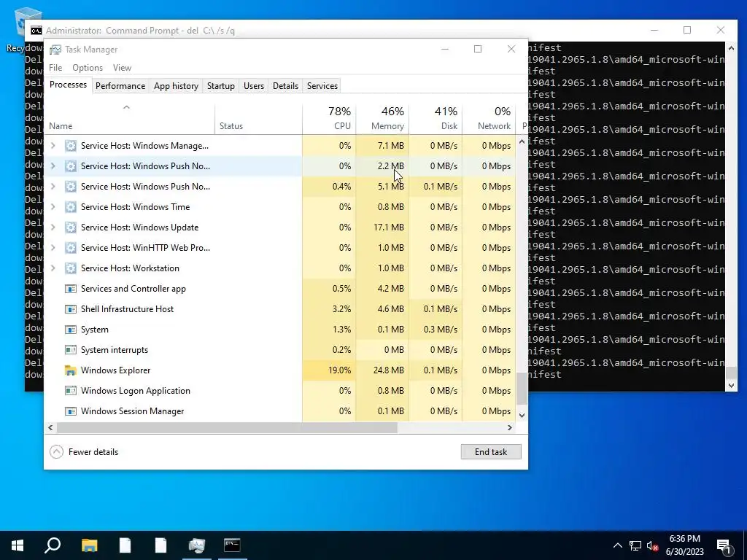
Task: Select the Shell Infrastructure Host row
Action: pos(280,309)
